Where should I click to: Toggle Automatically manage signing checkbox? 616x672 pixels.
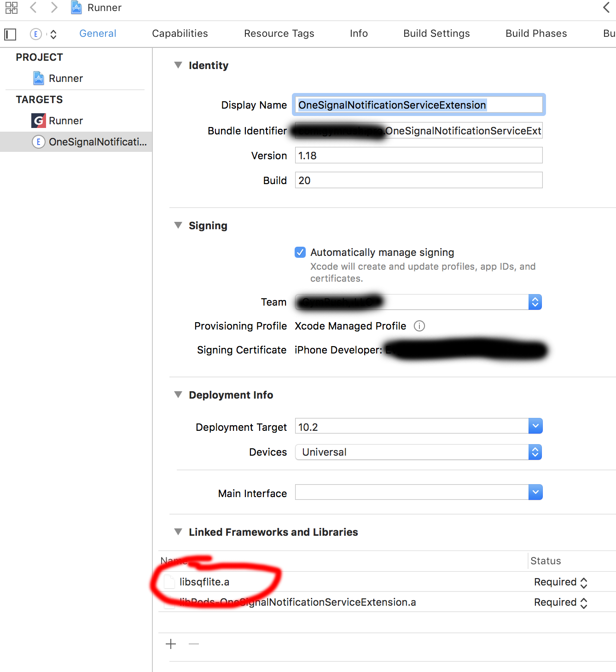[300, 252]
